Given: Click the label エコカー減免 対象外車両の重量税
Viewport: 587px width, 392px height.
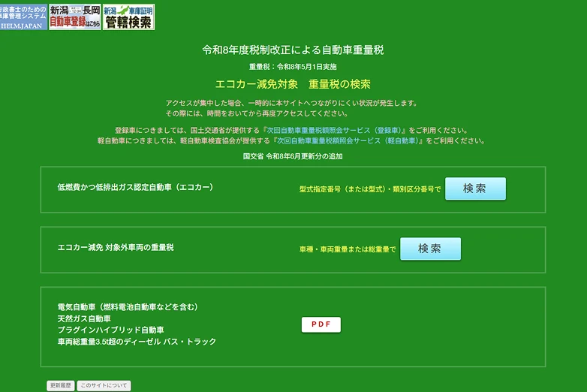Looking at the screenshot, I should 116,248.
